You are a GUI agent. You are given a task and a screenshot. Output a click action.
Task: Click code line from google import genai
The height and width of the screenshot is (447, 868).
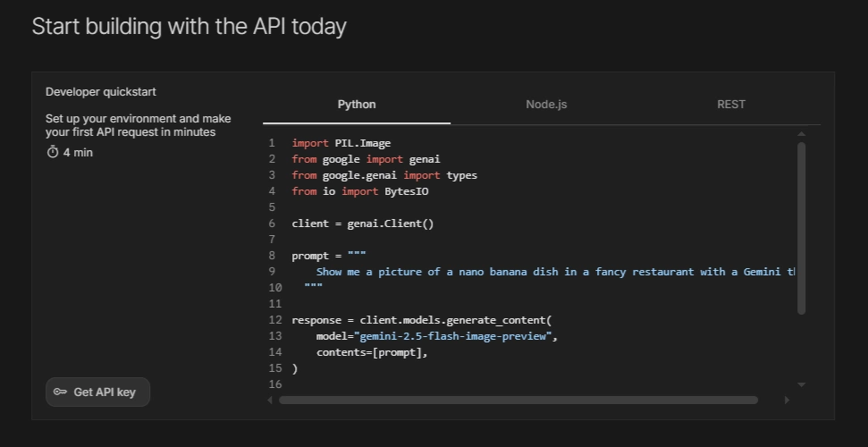pos(366,159)
